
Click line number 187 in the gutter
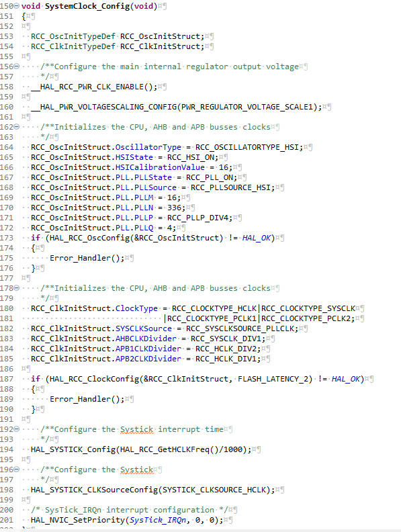coord(7,379)
